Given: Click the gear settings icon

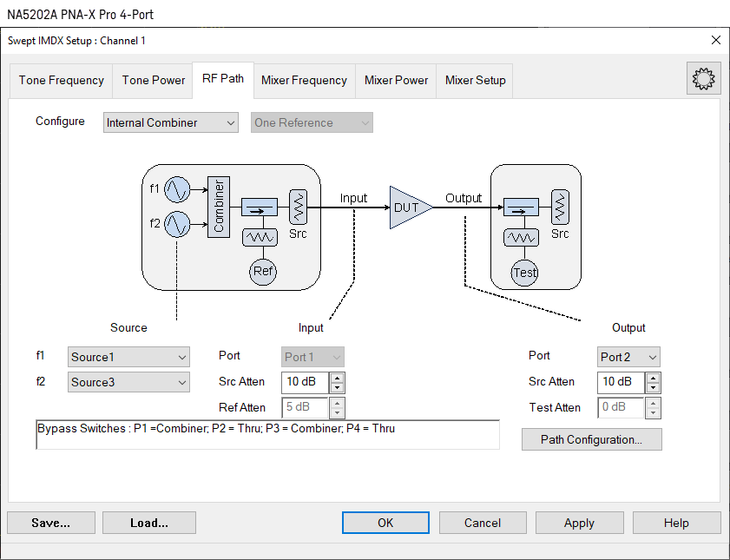Looking at the screenshot, I should 703,79.
